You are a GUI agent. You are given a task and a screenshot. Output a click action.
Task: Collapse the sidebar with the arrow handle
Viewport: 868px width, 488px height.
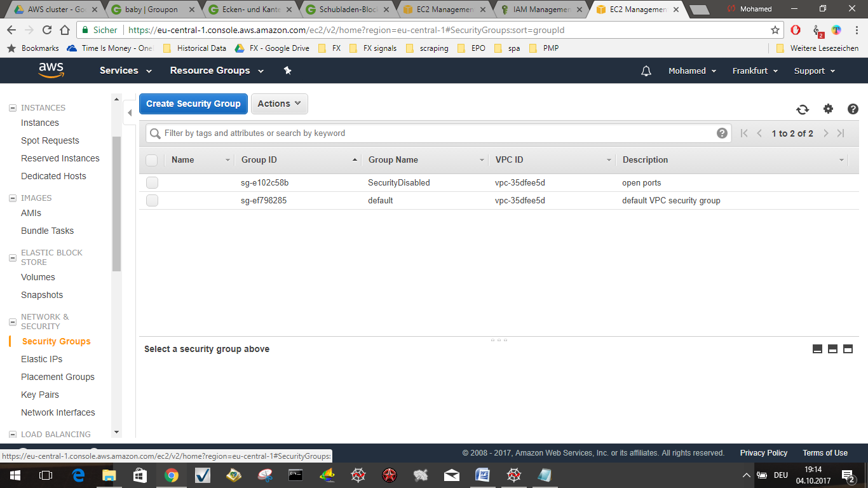coord(130,113)
